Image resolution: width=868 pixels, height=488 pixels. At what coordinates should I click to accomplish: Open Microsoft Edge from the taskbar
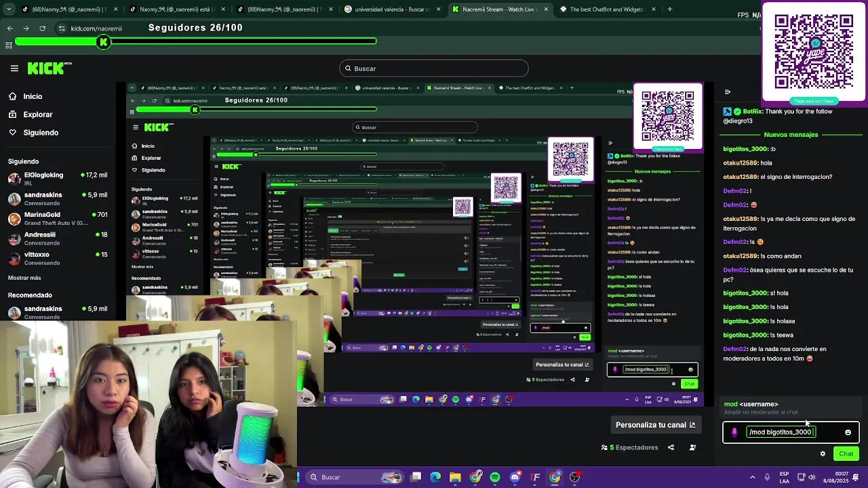(x=435, y=477)
